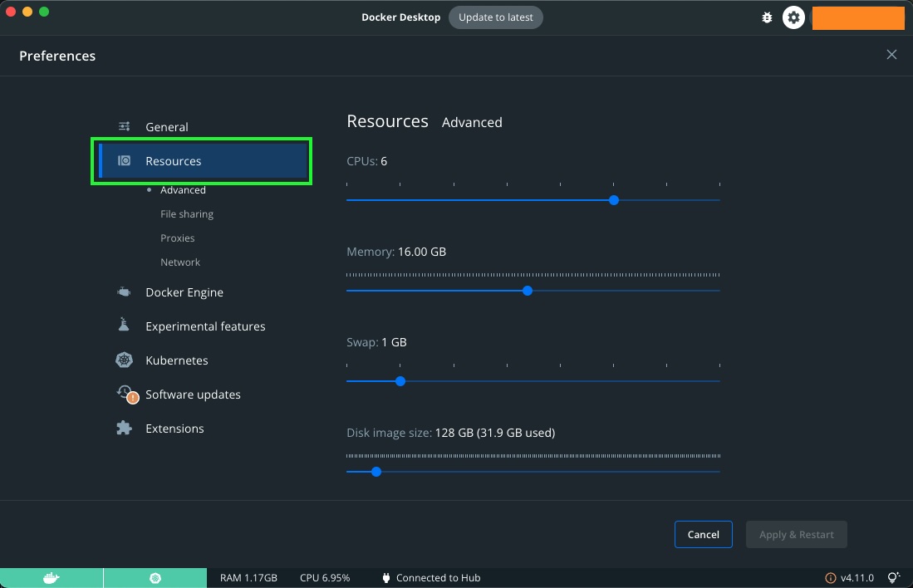
Task: Close the Preferences panel with X
Action: pos(891,55)
